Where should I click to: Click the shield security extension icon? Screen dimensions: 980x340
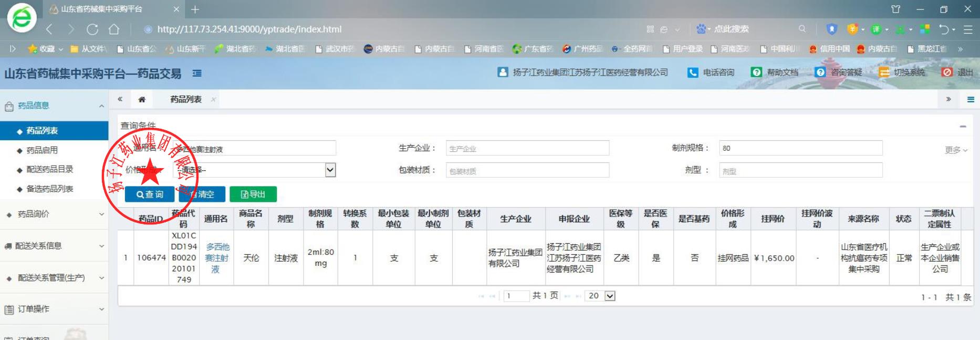[x=831, y=29]
